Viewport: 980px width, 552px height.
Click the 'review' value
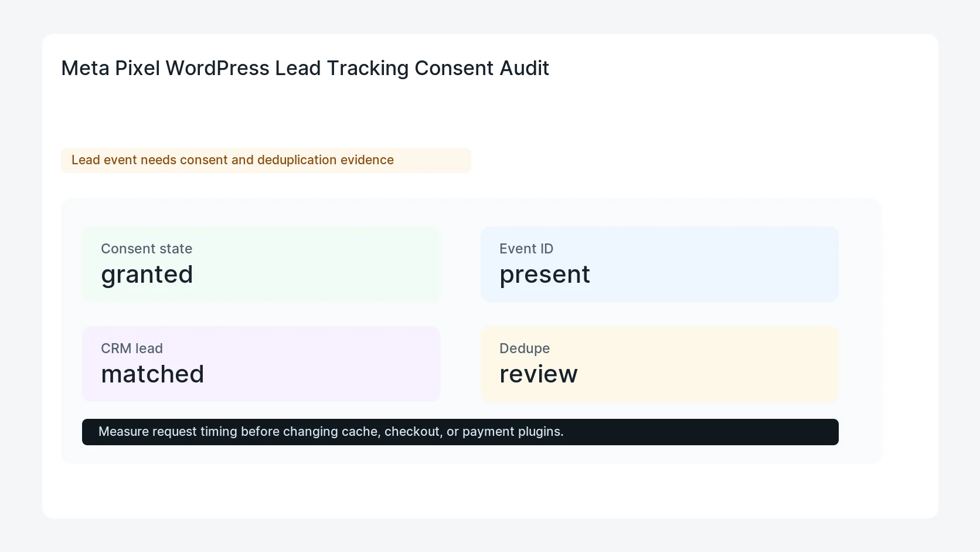pos(539,374)
